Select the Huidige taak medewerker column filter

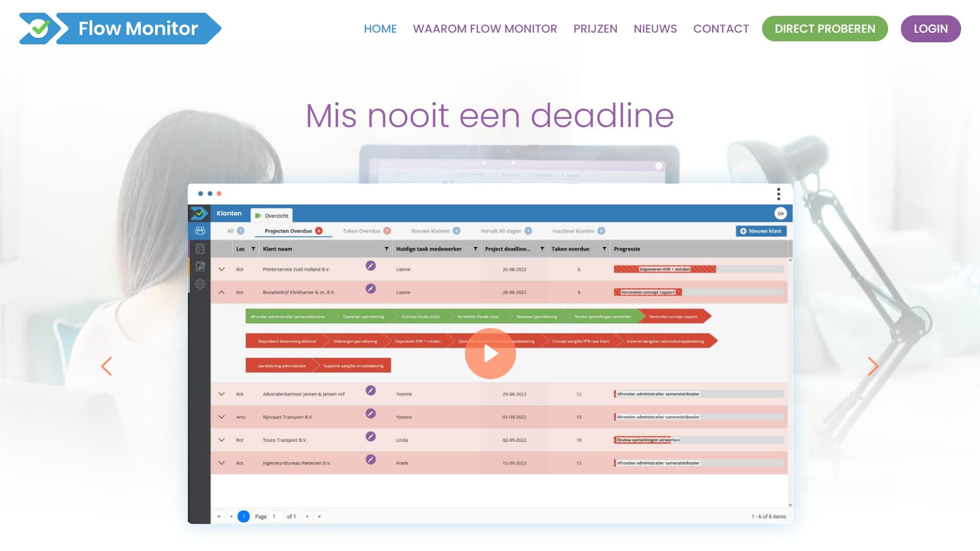[475, 249]
